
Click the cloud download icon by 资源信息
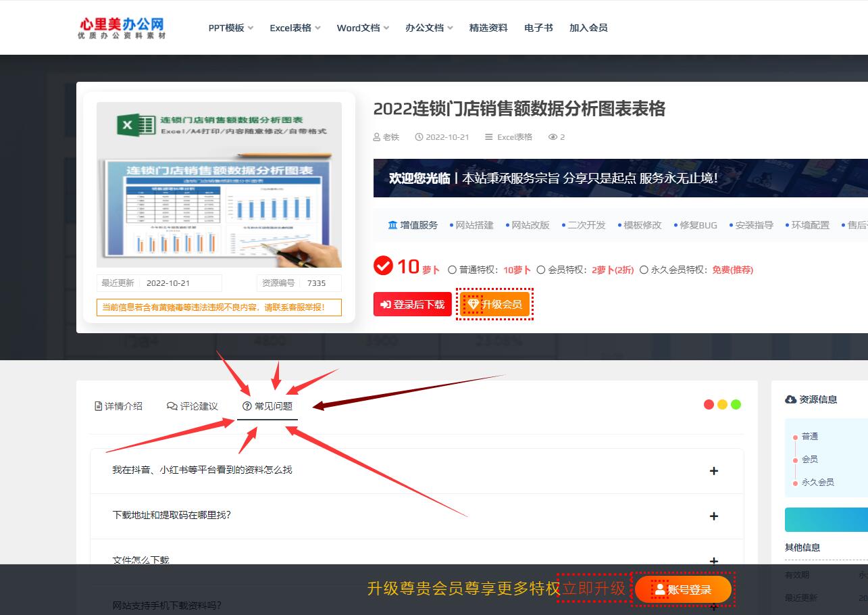tap(790, 399)
